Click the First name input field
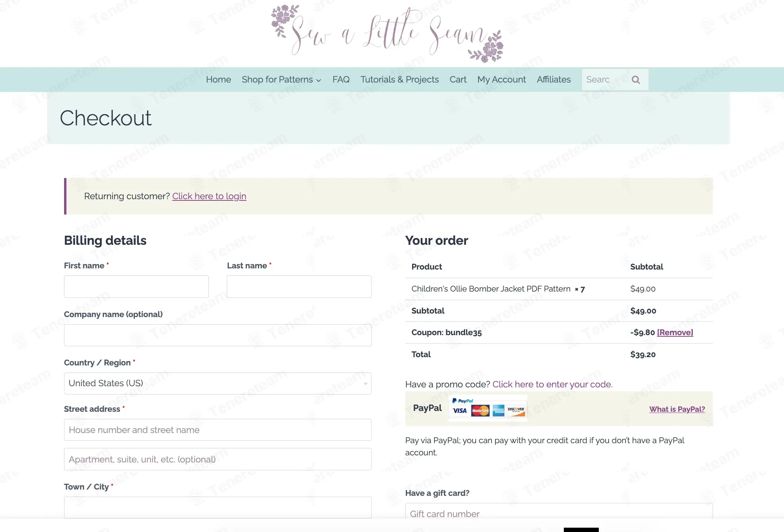Viewport: 784px width, 532px height. click(136, 286)
